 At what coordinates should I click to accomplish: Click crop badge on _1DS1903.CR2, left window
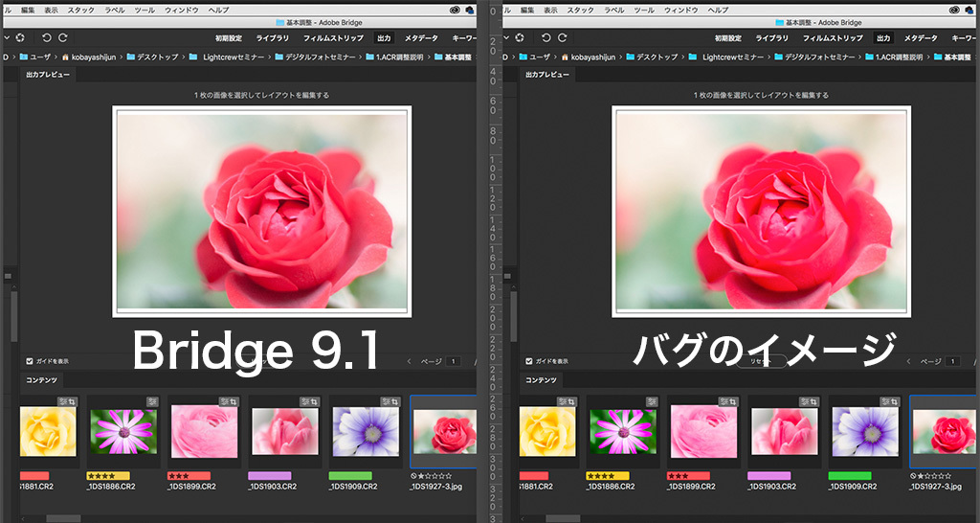point(314,401)
